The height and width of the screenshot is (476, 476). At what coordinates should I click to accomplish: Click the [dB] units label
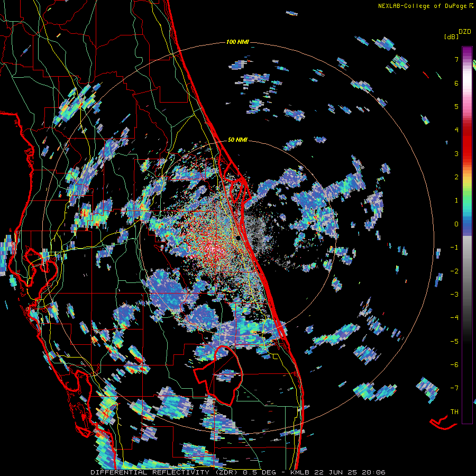(x=451, y=36)
